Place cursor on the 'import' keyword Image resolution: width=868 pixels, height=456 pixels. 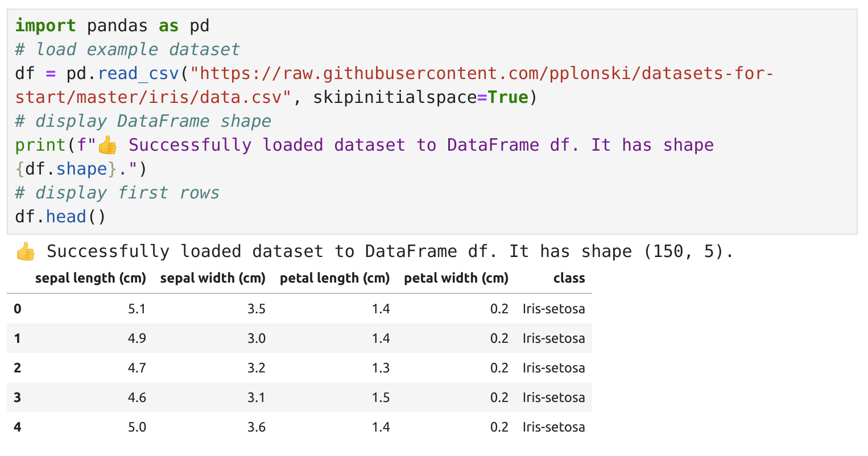(x=46, y=26)
